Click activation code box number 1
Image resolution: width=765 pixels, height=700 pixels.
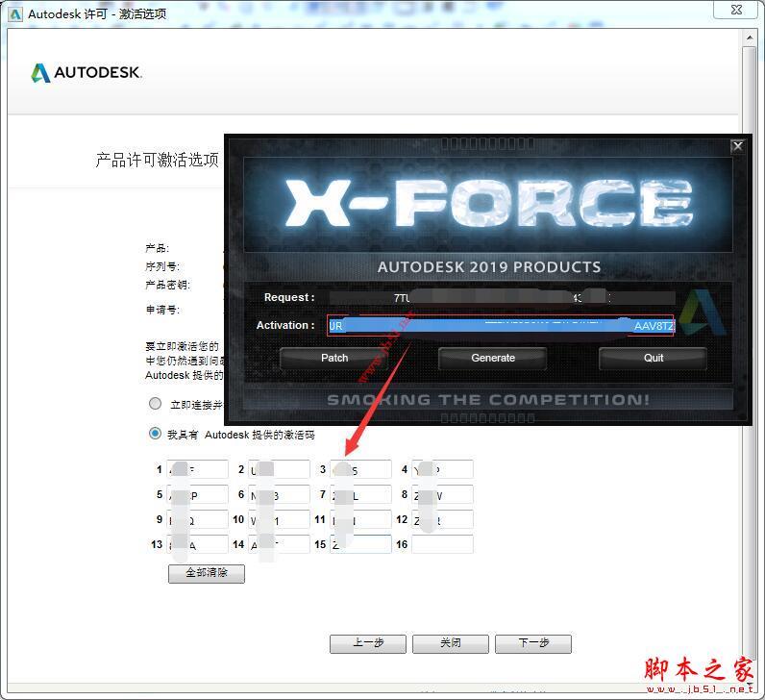pos(198,469)
